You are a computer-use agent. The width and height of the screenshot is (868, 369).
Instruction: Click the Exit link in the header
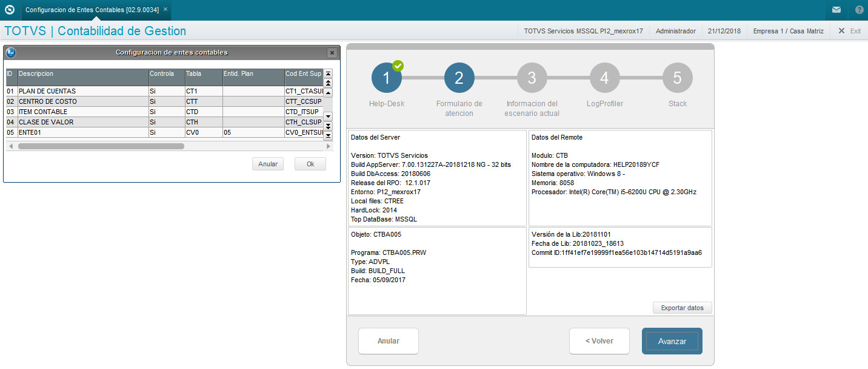[x=855, y=30]
